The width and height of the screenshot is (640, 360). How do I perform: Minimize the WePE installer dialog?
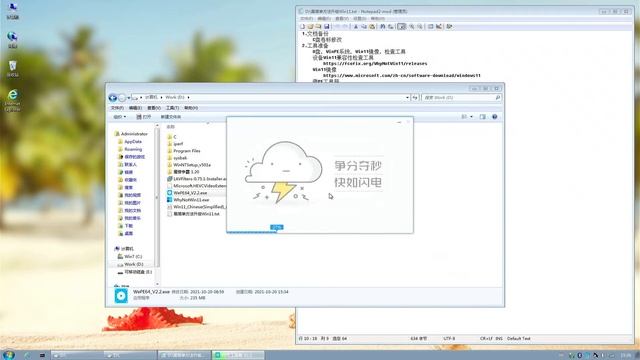(399, 122)
